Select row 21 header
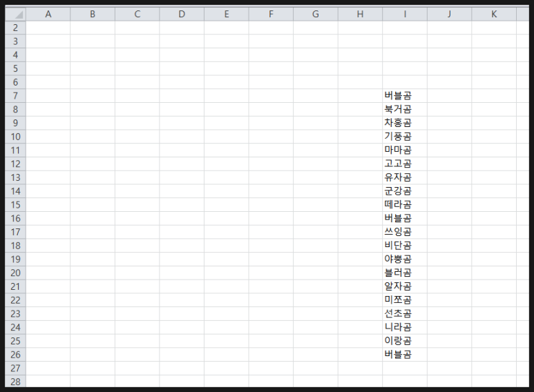The height and width of the screenshot is (392, 534). 15,286
